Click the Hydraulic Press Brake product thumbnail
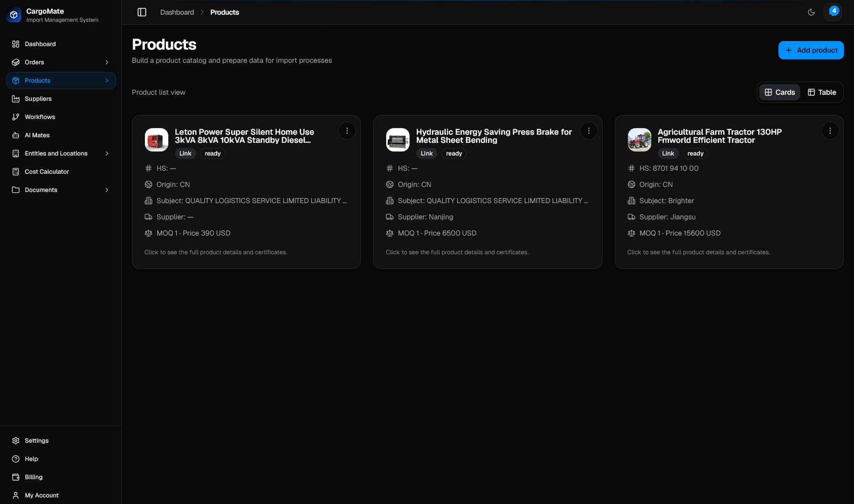This screenshot has height=504, width=854. (x=398, y=140)
